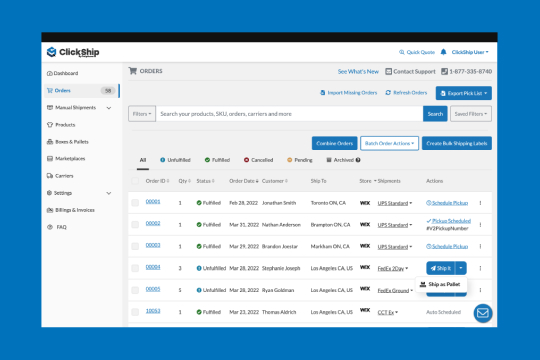Click the ClickShip logo

pos(73,52)
